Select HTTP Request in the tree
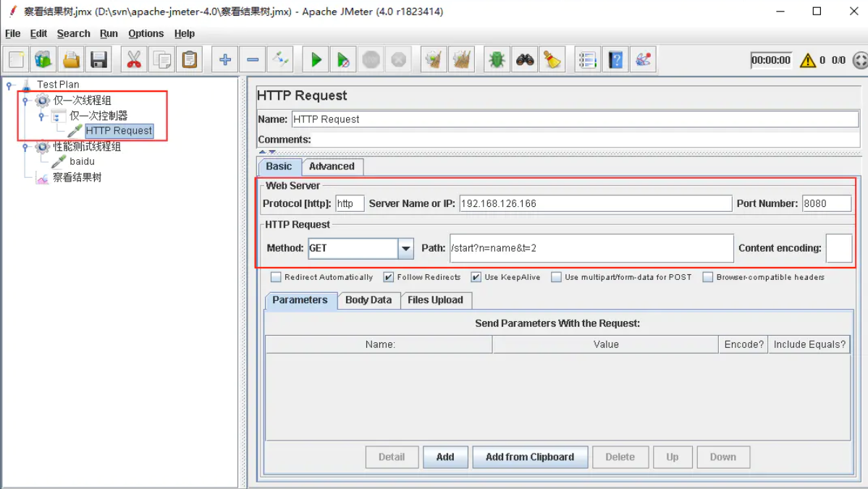This screenshot has height=489, width=868. click(x=119, y=131)
